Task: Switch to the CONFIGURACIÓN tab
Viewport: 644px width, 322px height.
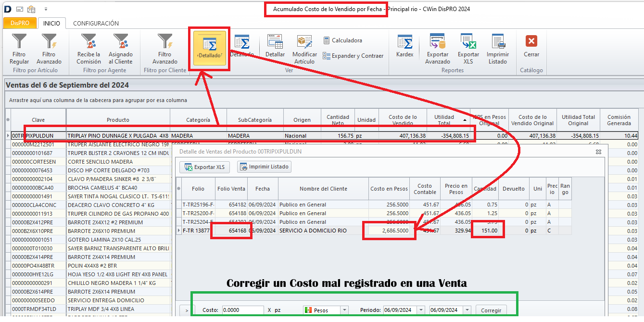Action: [x=95, y=23]
